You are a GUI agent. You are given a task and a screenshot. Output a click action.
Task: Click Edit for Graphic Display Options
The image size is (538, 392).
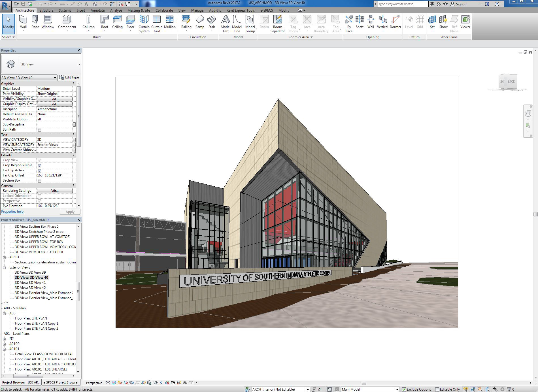(55, 104)
